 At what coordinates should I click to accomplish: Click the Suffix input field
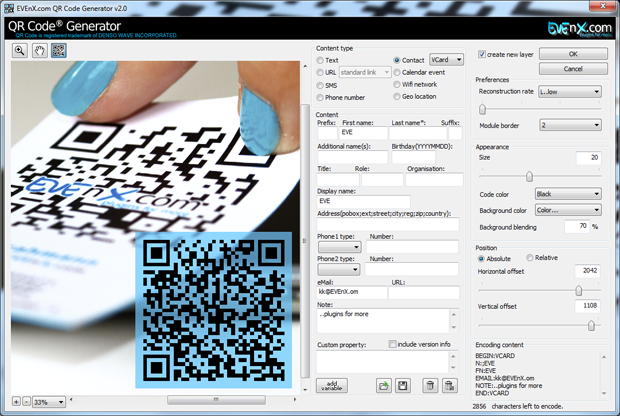pyautogui.click(x=455, y=132)
